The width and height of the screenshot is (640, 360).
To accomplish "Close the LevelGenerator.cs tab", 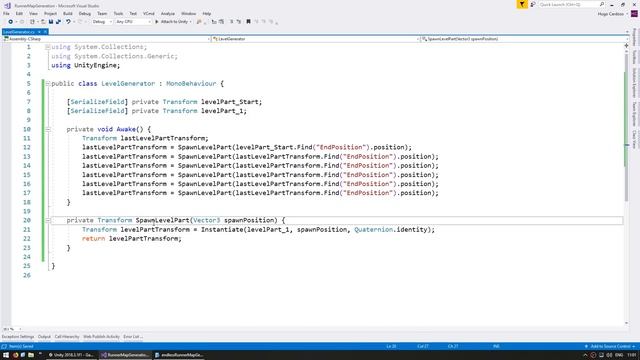I will [45, 32].
